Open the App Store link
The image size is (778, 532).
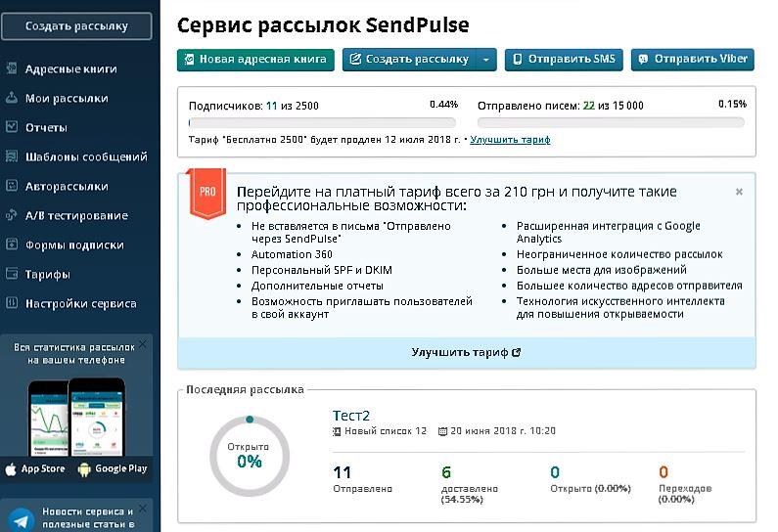click(x=35, y=469)
